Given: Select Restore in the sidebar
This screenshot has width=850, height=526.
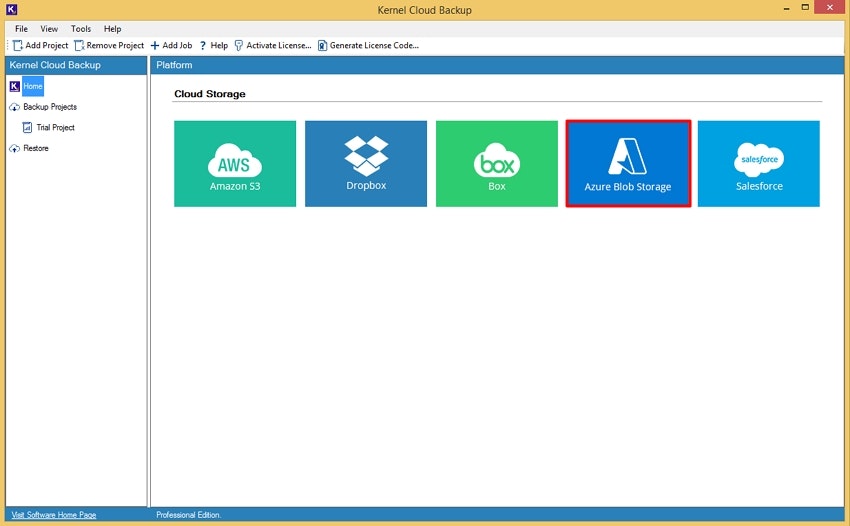Looking at the screenshot, I should [36, 148].
